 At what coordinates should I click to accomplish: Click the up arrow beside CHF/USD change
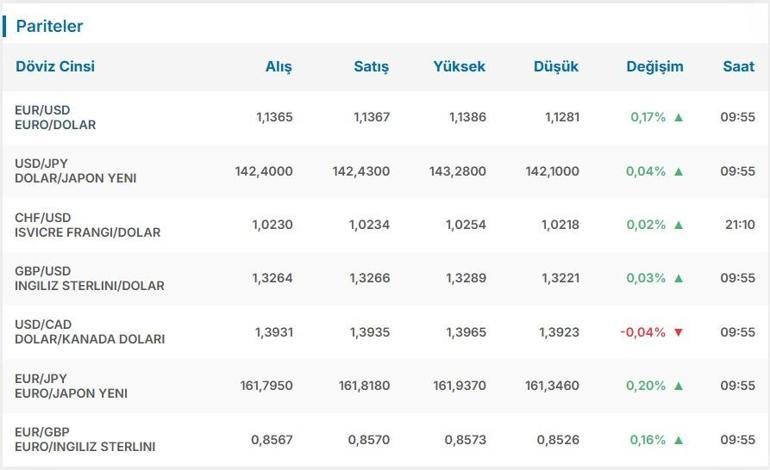(679, 225)
